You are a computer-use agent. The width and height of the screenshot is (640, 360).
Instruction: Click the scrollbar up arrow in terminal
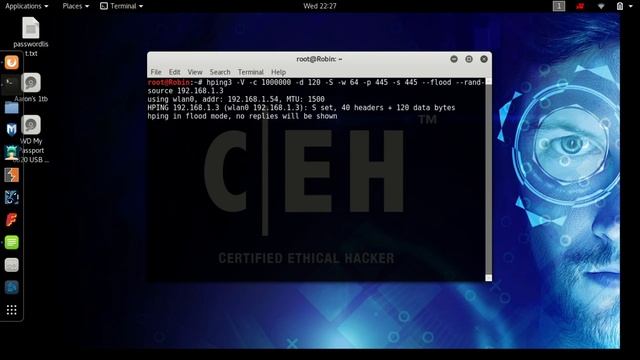(x=489, y=82)
